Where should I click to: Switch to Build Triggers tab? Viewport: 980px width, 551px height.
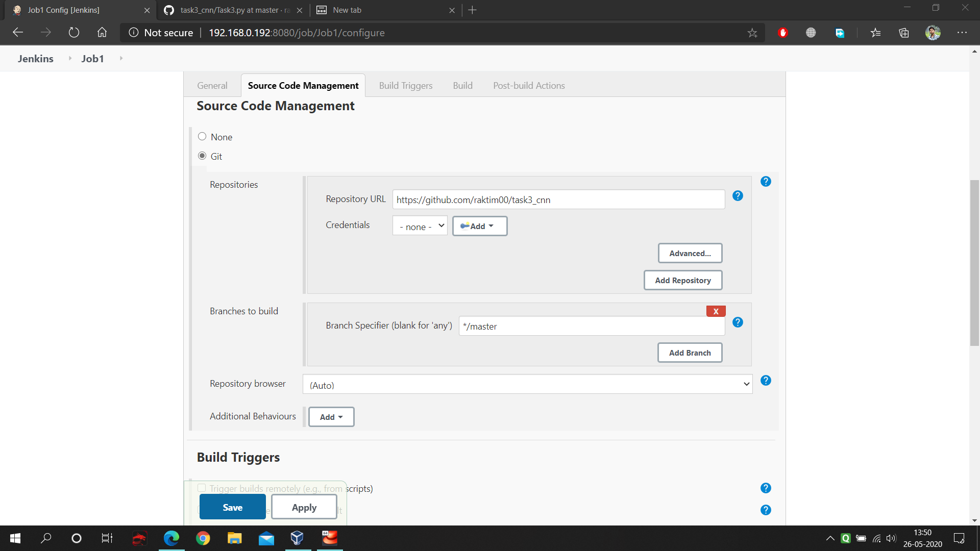(405, 86)
